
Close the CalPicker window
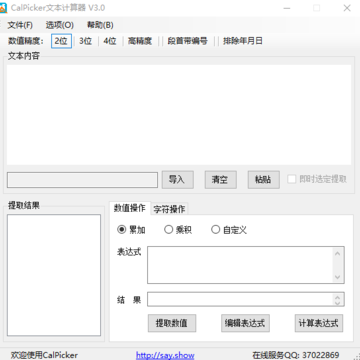(347, 8)
